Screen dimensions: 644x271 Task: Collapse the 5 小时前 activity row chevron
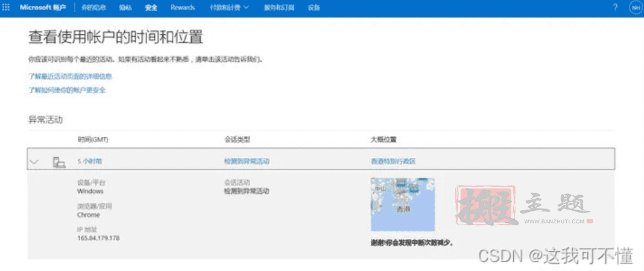tap(36, 162)
